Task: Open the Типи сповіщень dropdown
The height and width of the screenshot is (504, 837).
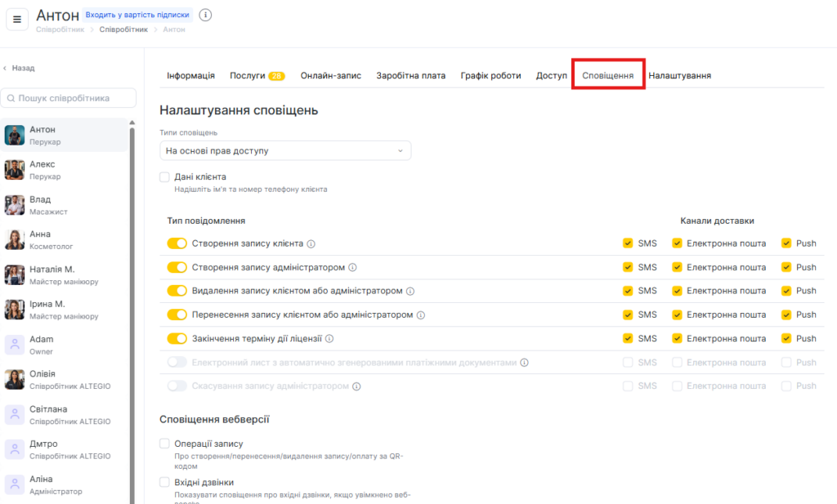Action: point(284,151)
